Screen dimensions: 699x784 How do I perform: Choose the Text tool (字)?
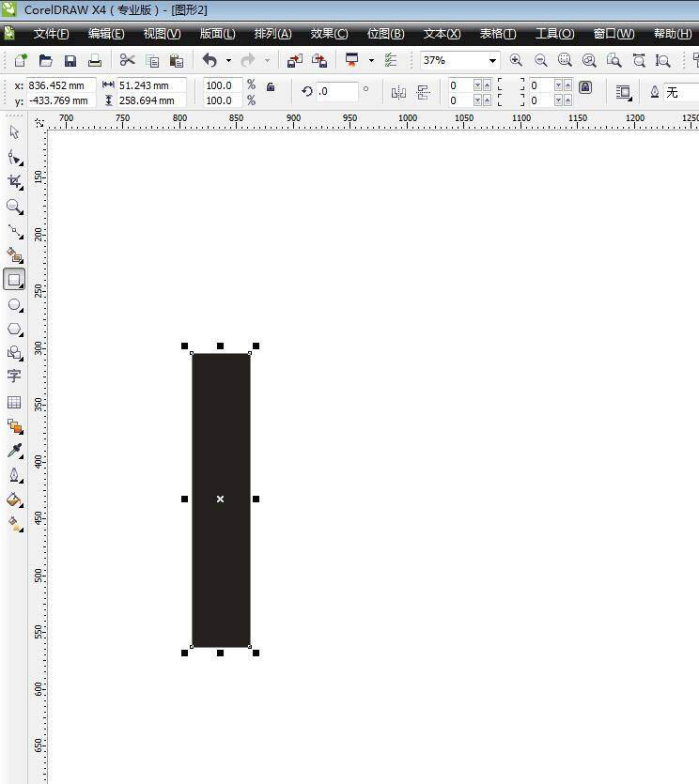click(x=14, y=377)
